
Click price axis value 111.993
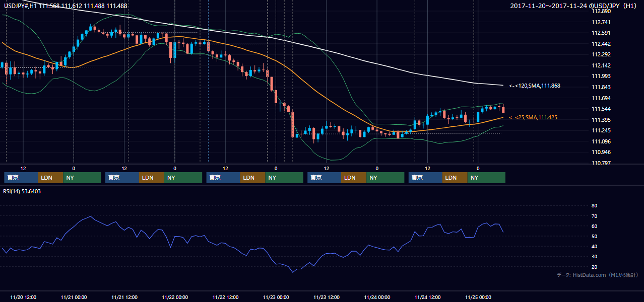tap(601, 76)
